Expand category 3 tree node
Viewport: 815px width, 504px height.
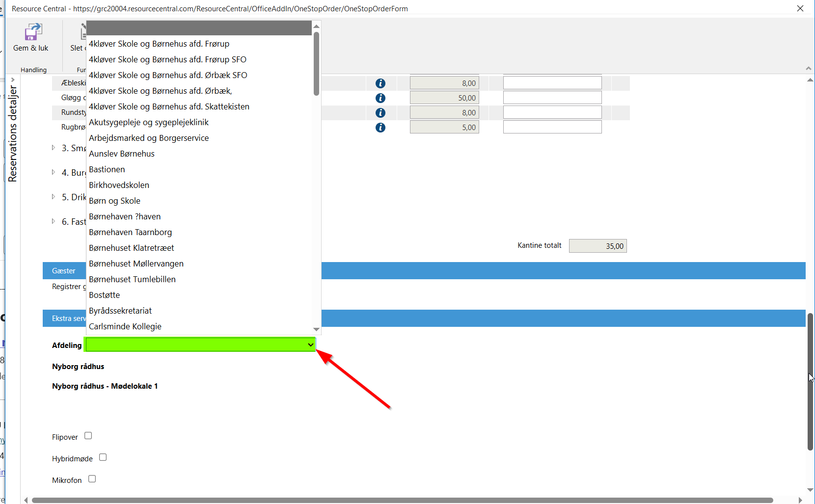[x=54, y=148]
